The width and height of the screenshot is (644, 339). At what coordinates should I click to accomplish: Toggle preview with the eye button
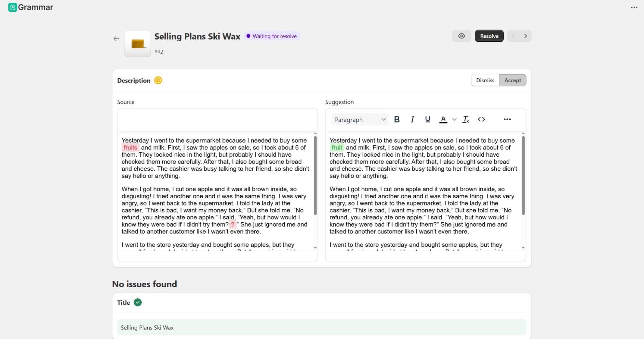pos(461,36)
